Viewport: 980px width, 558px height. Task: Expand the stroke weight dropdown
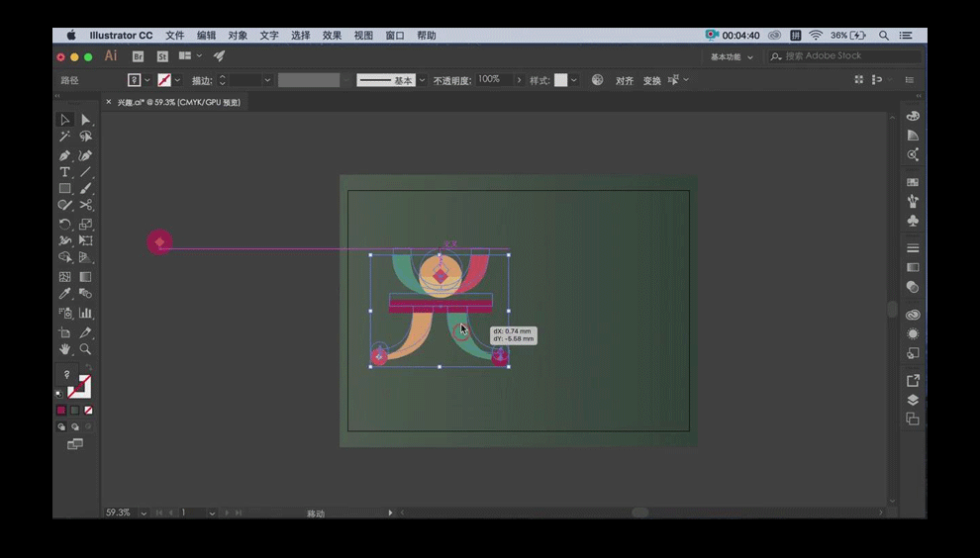267,80
